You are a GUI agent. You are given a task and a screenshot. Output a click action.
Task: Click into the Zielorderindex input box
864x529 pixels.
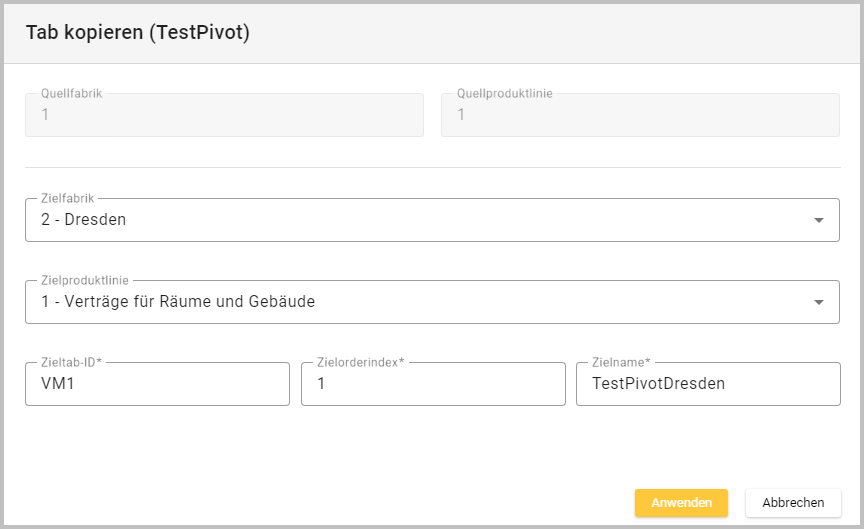433,384
